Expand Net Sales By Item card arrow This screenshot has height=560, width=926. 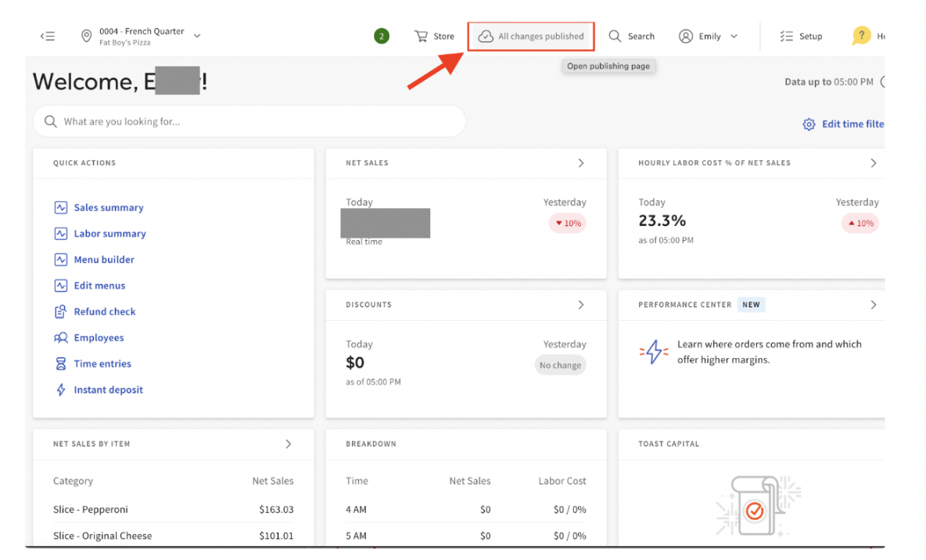click(288, 444)
